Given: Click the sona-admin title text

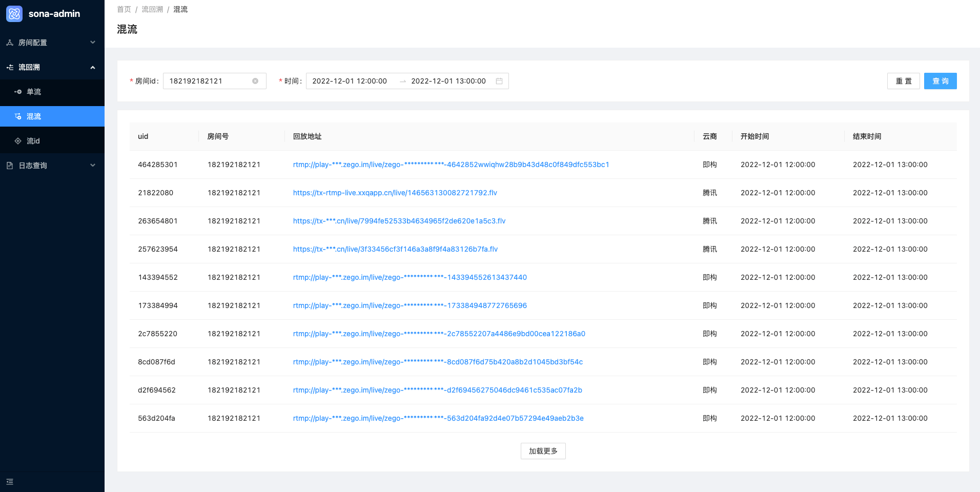Looking at the screenshot, I should 54,14.
